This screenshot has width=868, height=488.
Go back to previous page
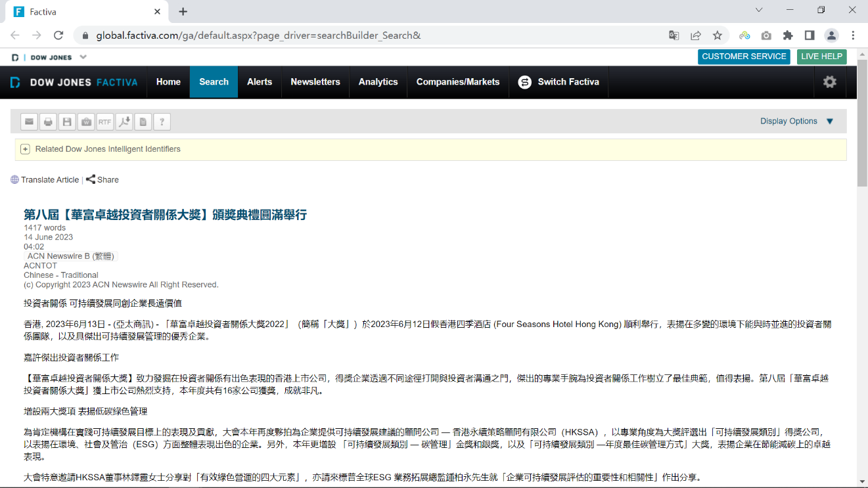pos(15,35)
